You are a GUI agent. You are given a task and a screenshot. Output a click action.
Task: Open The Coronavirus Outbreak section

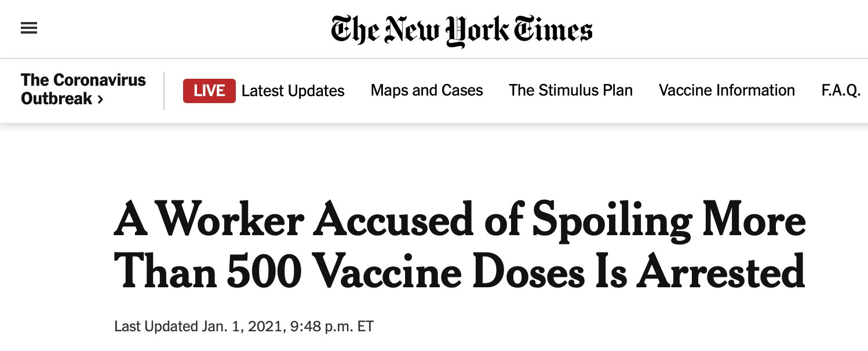point(83,89)
